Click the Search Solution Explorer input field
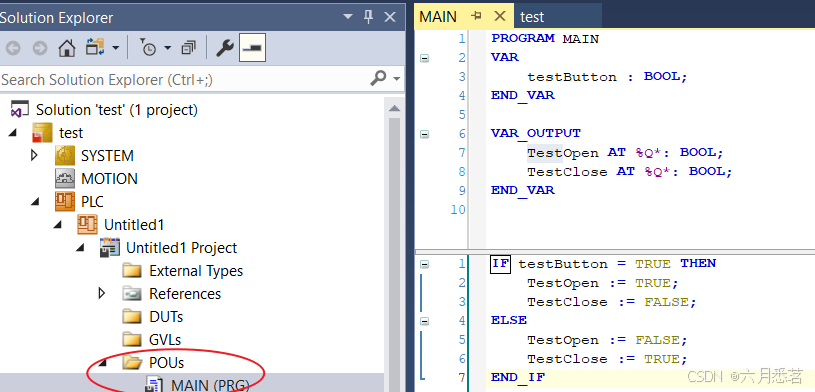 [185, 80]
